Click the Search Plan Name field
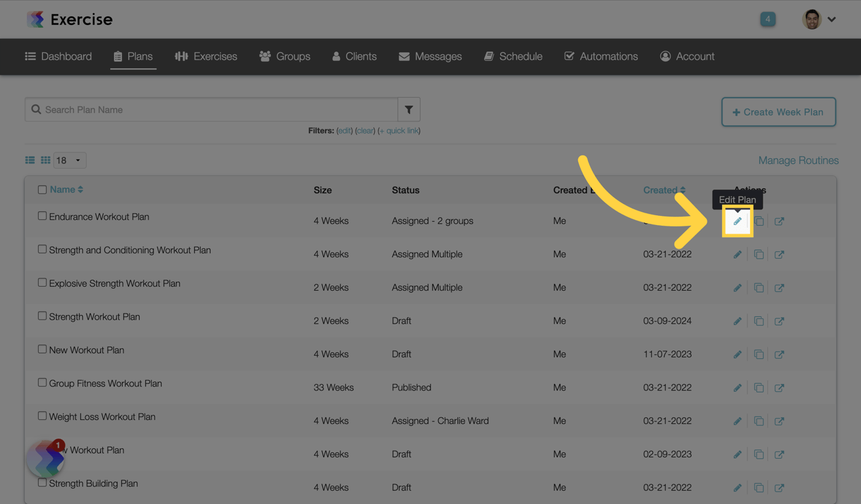The width and height of the screenshot is (861, 504). tap(217, 110)
